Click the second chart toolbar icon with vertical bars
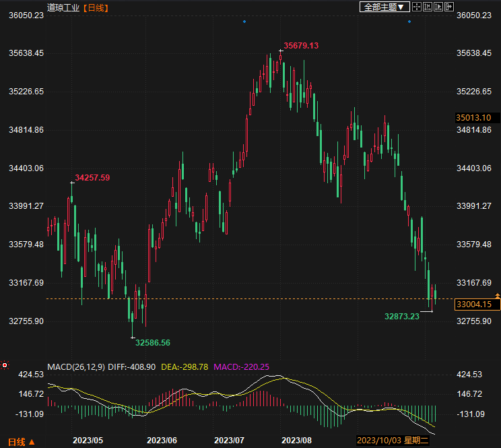 [x=428, y=7]
